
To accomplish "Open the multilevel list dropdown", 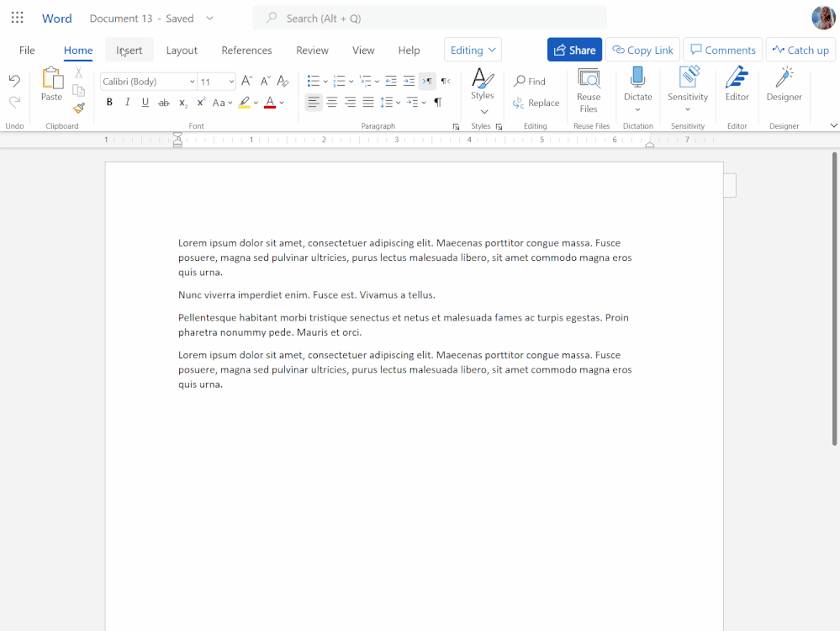I will (x=377, y=82).
